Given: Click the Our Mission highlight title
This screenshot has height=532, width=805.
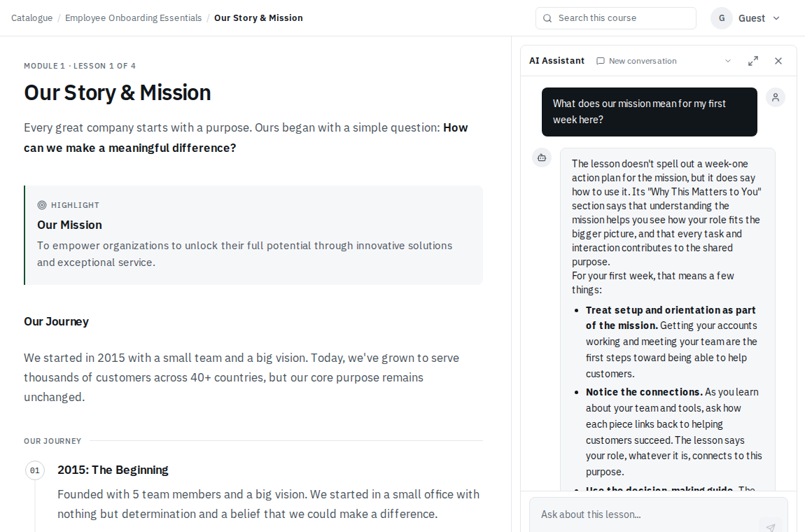Looking at the screenshot, I should coord(69,225).
